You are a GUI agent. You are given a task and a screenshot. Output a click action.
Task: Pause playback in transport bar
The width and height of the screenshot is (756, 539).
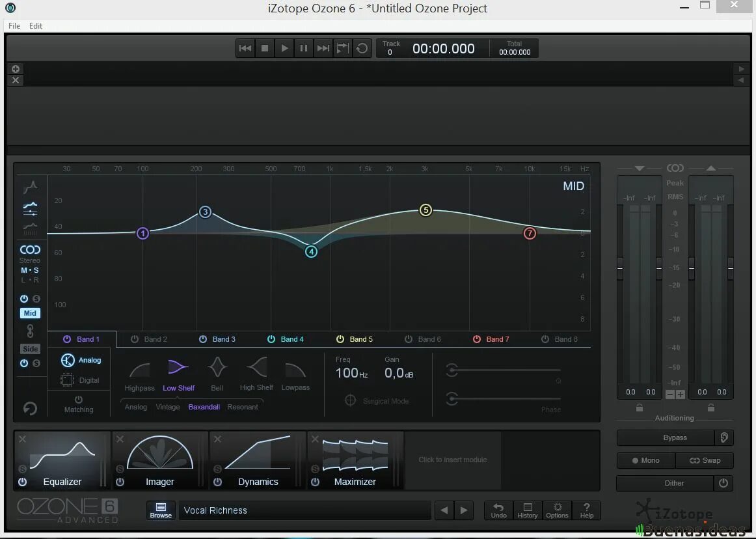[304, 48]
